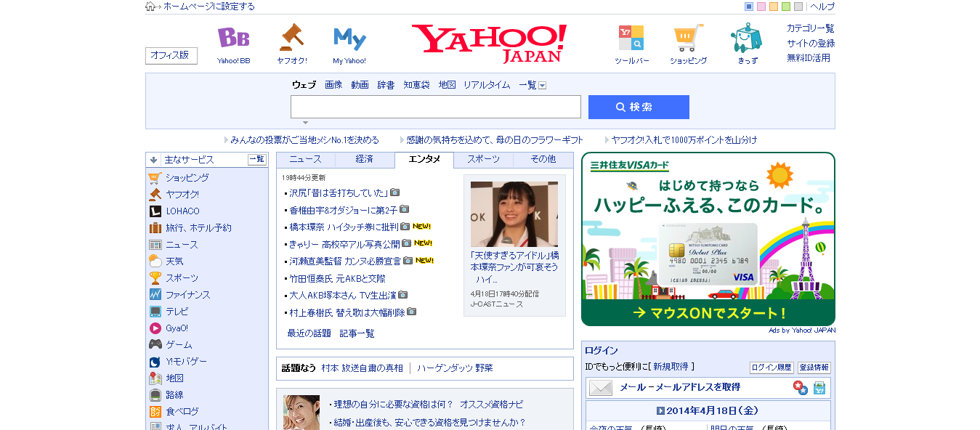Click the Y!モバゲー icon in sidebar
Image resolution: width=980 pixels, height=430 pixels.
[155, 362]
